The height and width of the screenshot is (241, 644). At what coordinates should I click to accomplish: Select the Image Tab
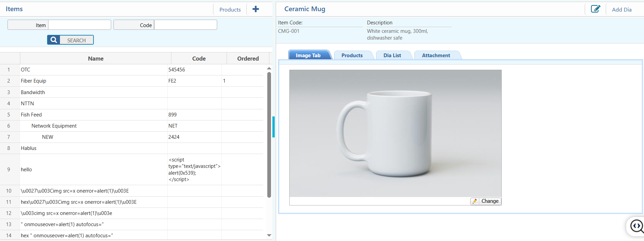(308, 55)
